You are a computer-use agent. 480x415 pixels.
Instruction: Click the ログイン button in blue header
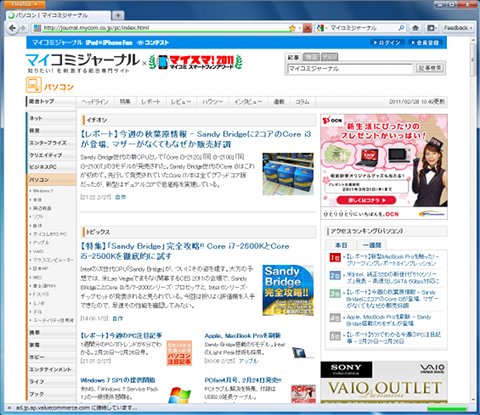click(388, 43)
